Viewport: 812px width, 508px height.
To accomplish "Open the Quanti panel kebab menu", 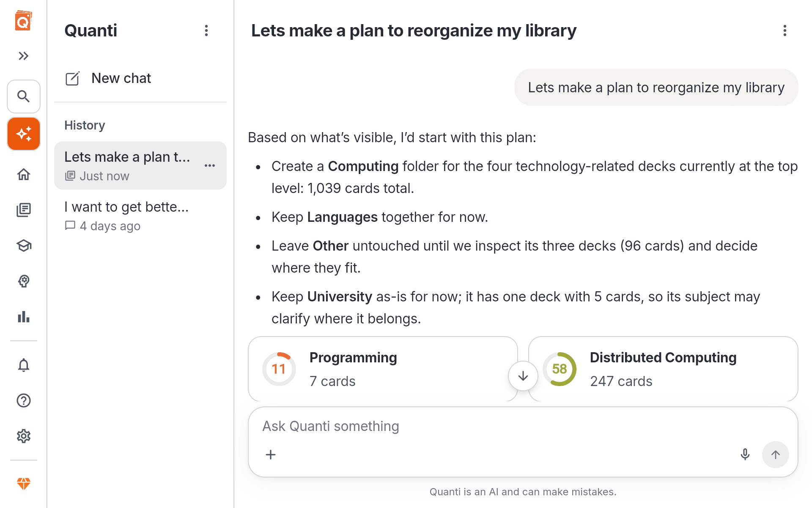I will 206,30.
